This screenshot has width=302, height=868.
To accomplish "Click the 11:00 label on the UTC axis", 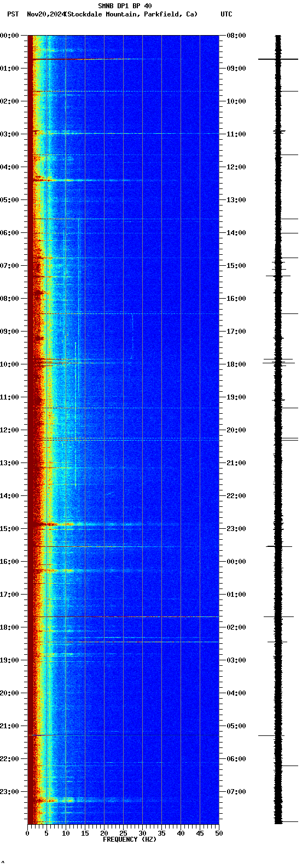I will coord(236,134).
